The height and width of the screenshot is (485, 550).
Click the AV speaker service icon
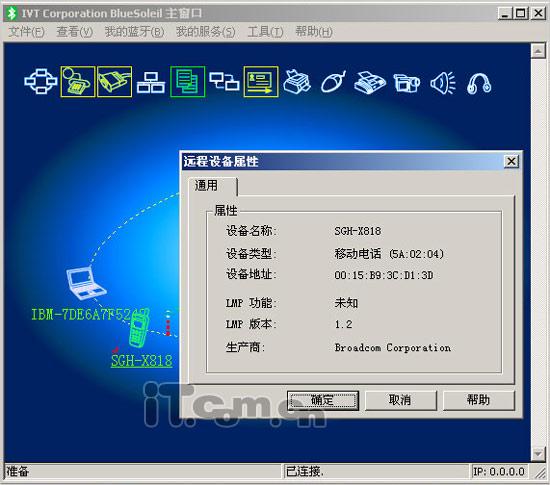pos(443,83)
